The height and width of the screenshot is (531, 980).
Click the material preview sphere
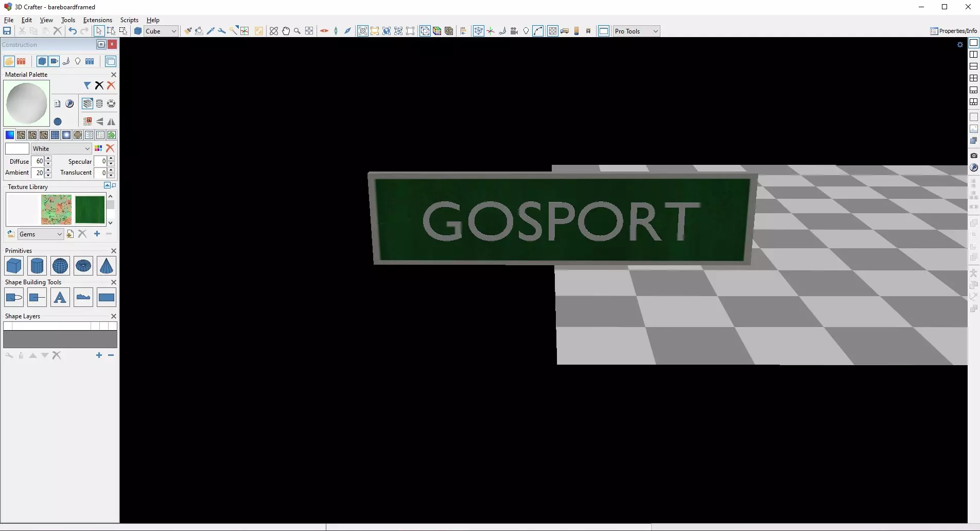tap(27, 104)
